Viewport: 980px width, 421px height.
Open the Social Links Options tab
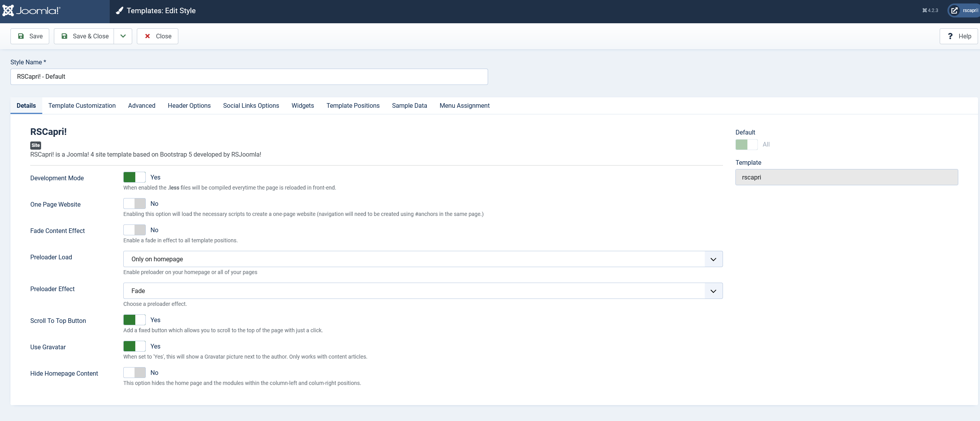coord(251,105)
